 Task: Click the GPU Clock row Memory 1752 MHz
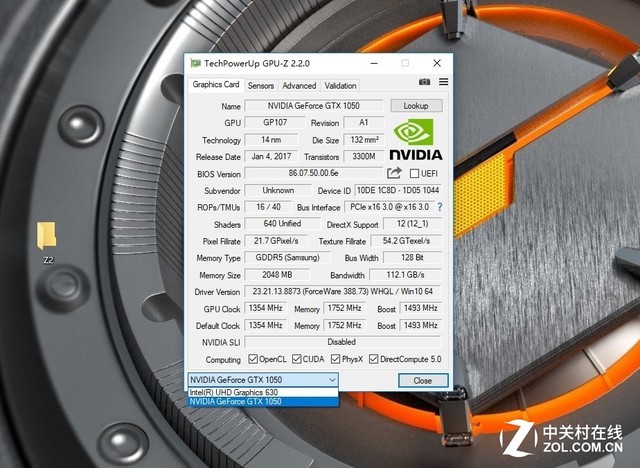click(344, 308)
